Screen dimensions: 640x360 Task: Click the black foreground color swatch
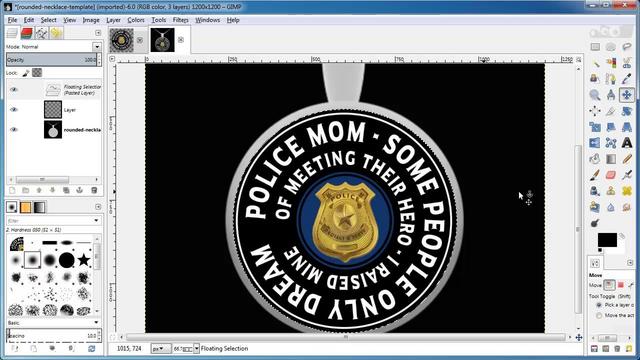(x=607, y=240)
